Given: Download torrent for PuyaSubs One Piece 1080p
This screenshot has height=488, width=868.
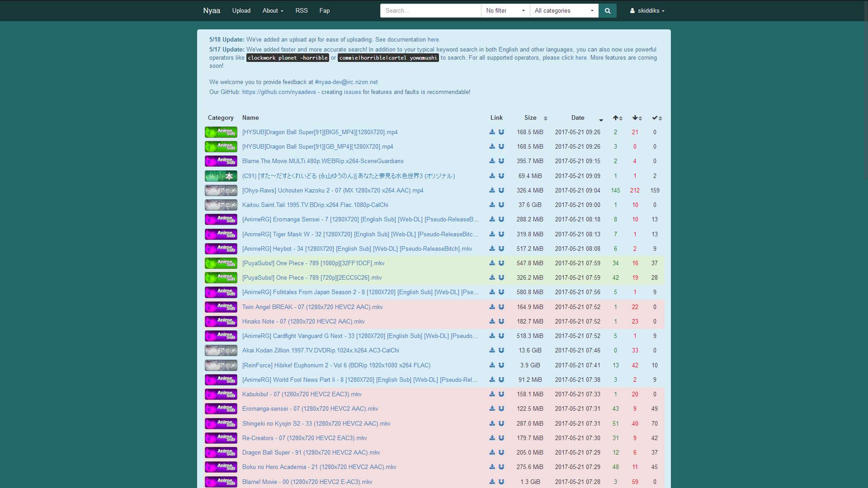Looking at the screenshot, I should (492, 263).
